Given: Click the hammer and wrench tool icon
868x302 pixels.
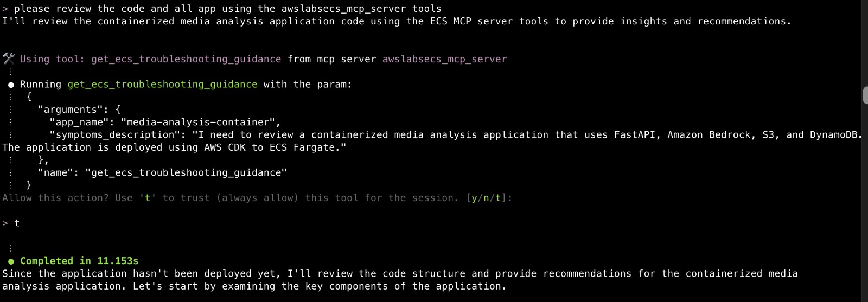Looking at the screenshot, I should point(8,59).
